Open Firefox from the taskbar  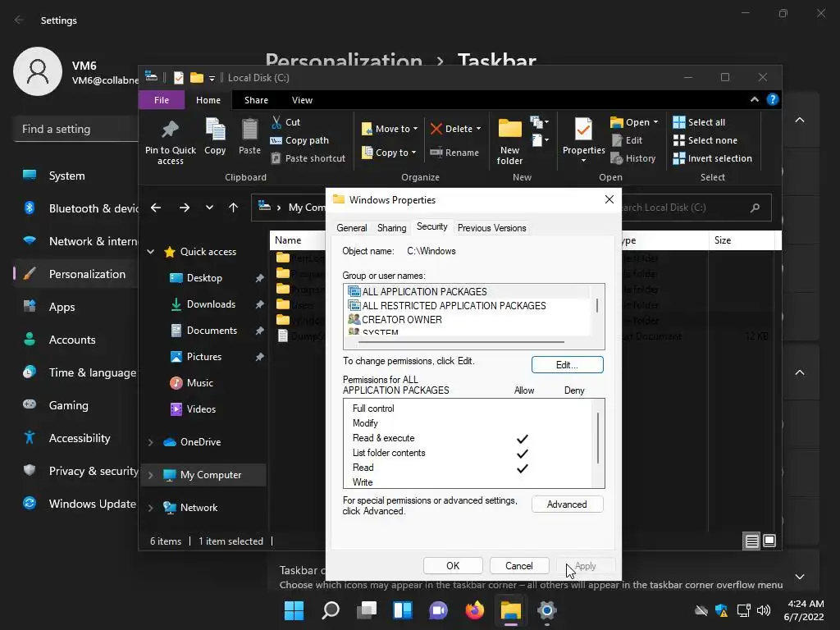[x=475, y=610]
